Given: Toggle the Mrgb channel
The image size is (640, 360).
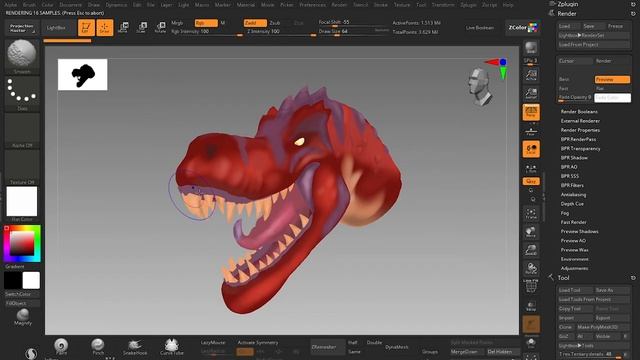Looking at the screenshot, I should click(177, 23).
